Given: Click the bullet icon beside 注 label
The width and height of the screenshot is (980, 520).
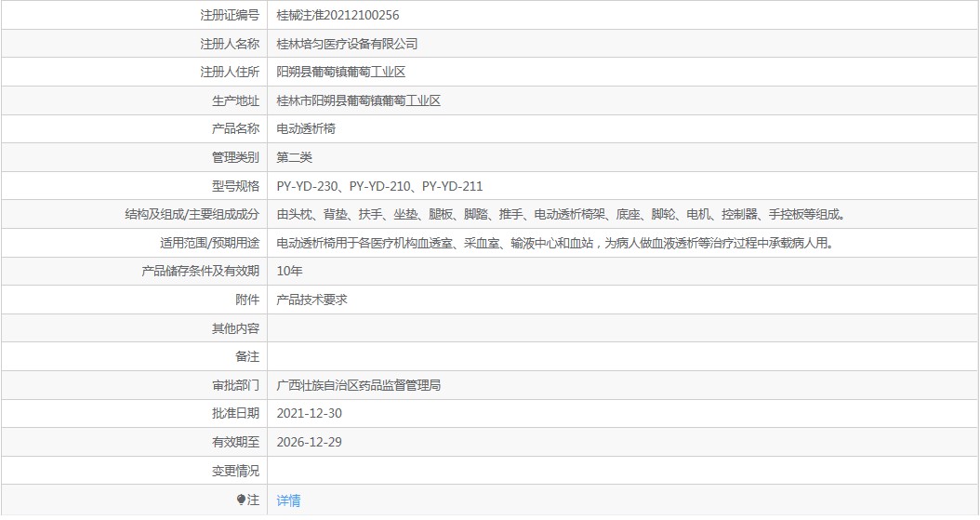Looking at the screenshot, I should click(x=241, y=500).
